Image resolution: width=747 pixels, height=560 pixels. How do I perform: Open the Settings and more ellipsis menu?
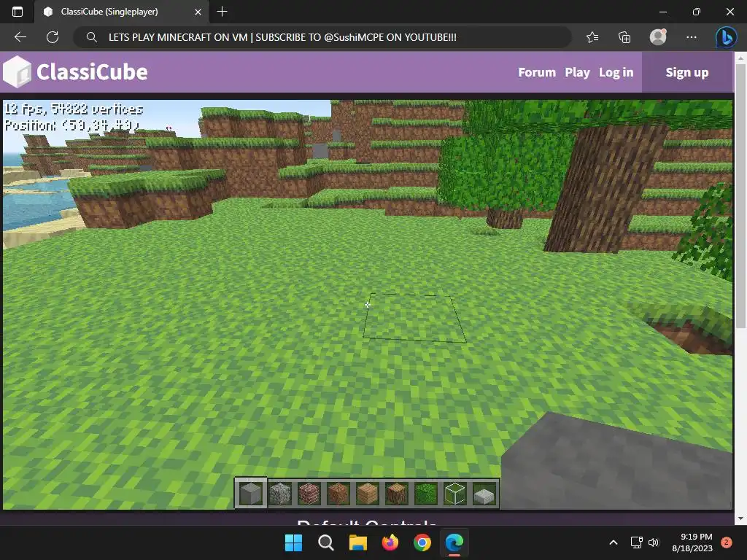click(692, 37)
